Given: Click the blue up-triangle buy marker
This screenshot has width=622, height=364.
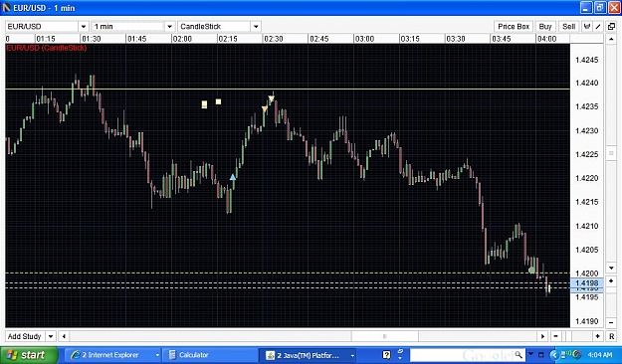Looking at the screenshot, I should (233, 177).
